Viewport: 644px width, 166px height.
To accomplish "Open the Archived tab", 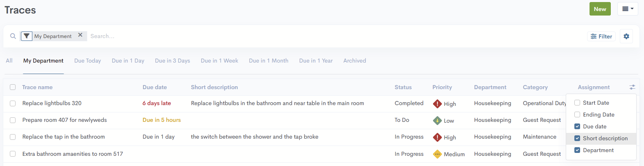I will tap(355, 61).
